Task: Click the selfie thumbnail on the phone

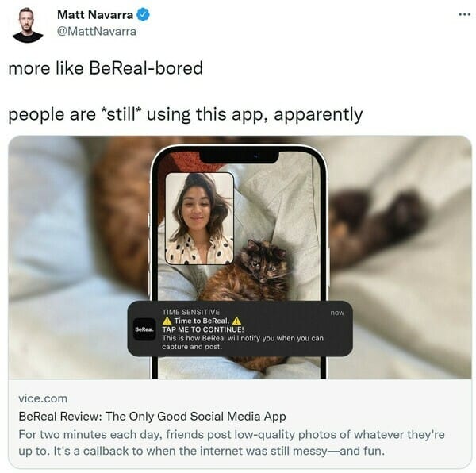Action: [x=199, y=218]
